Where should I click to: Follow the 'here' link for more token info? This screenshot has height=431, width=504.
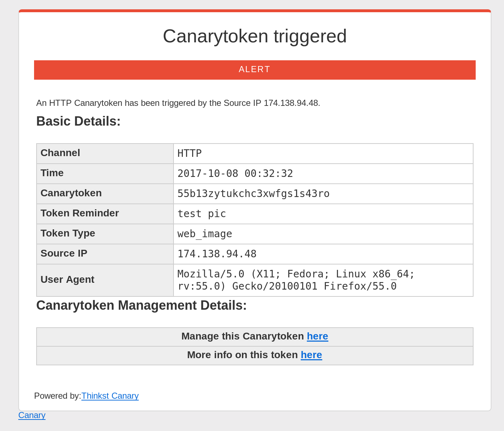(x=311, y=355)
